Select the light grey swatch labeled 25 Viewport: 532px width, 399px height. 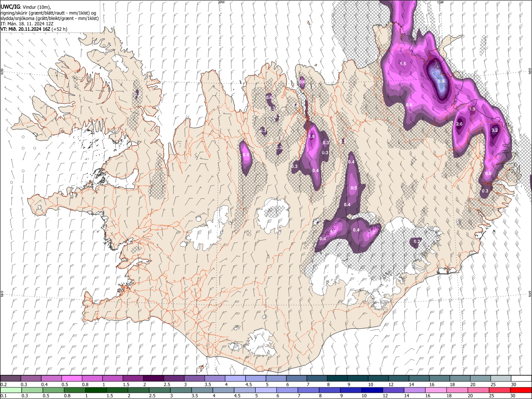tap(501, 379)
